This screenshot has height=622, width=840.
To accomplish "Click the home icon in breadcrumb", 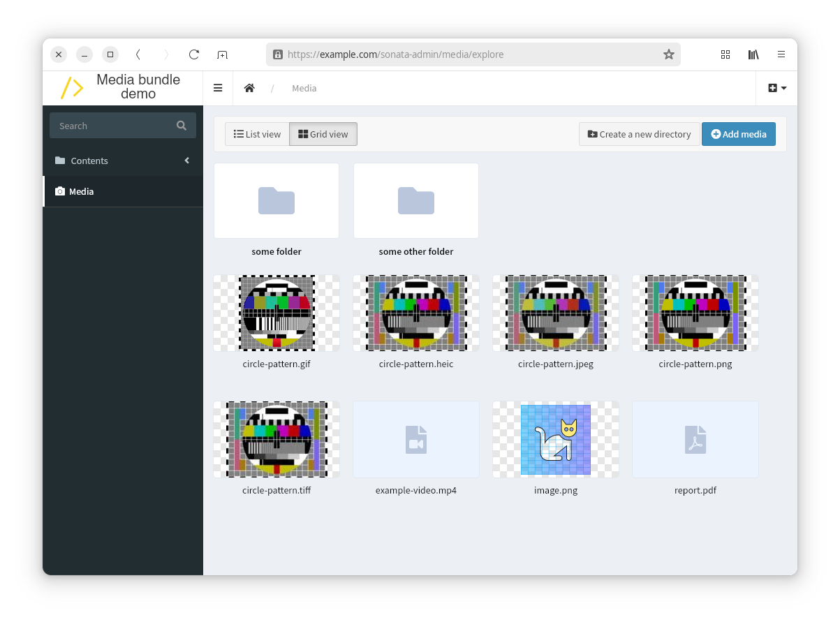I will pyautogui.click(x=249, y=88).
